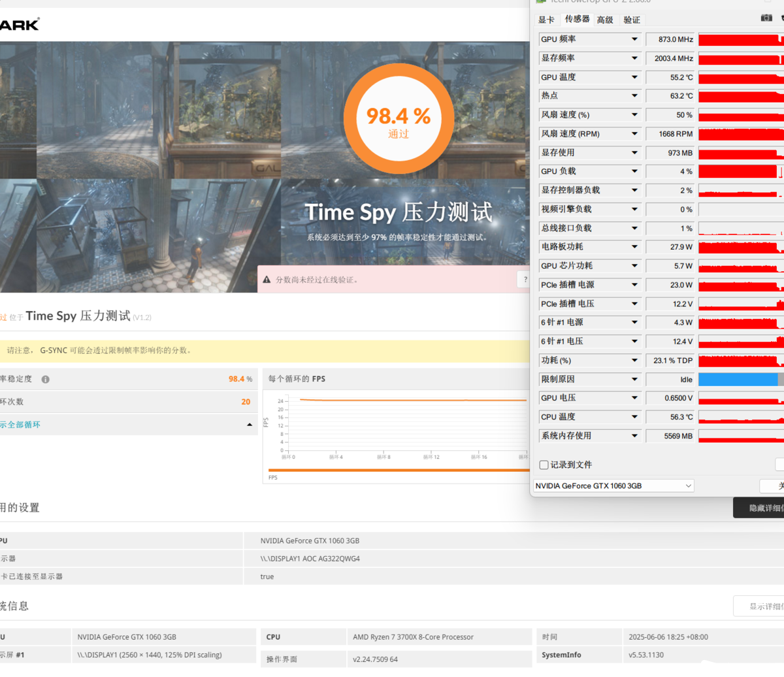
Task: Click the 2003.4 MHz value field
Action: (670, 58)
